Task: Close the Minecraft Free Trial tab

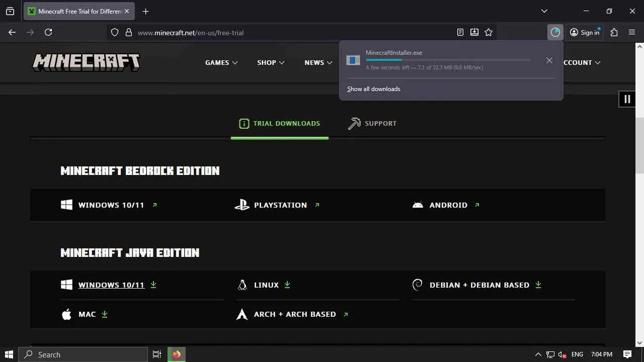Action: tap(127, 11)
